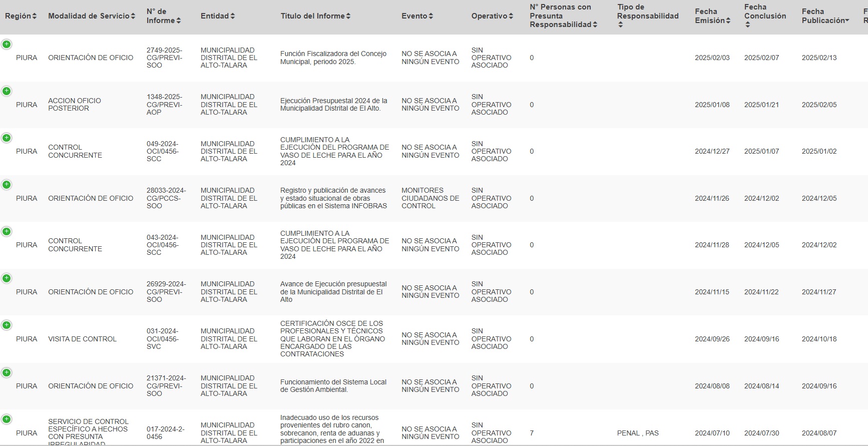
Task: Sort by Fecha Emisión header
Action: [712, 16]
